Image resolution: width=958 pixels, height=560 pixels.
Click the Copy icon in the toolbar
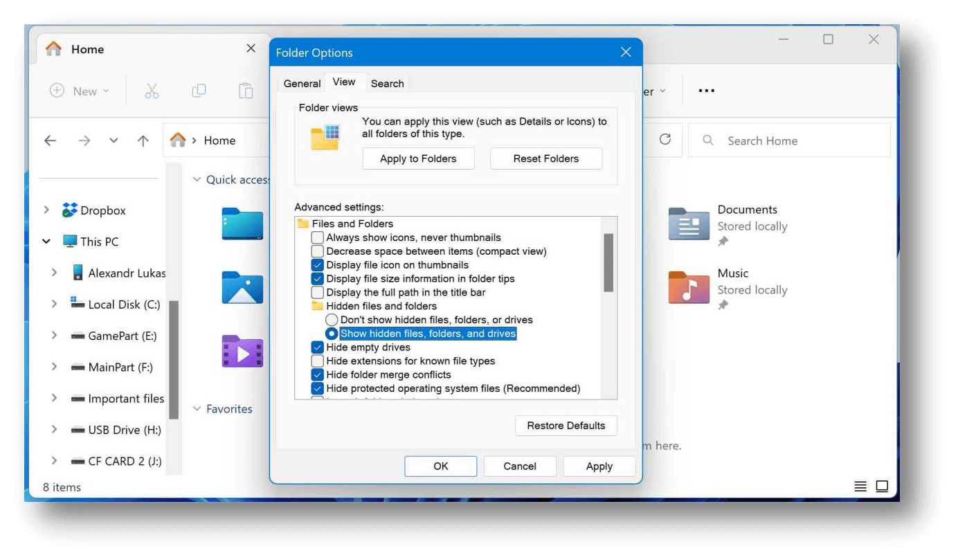tap(199, 91)
